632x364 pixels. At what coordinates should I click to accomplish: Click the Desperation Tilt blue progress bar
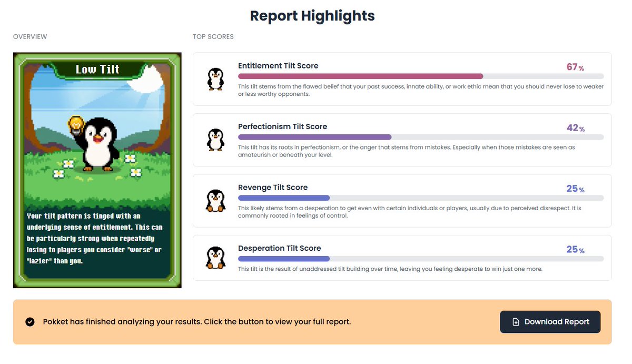click(x=283, y=258)
